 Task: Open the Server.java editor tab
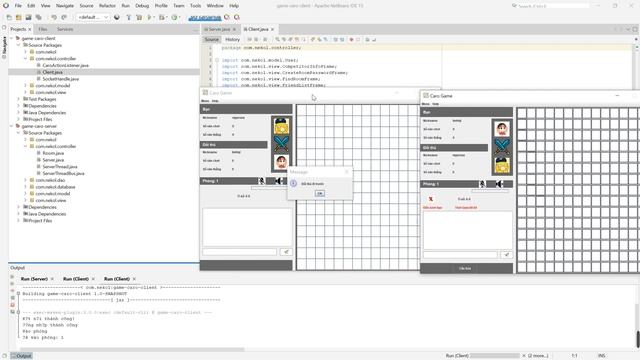220,29
